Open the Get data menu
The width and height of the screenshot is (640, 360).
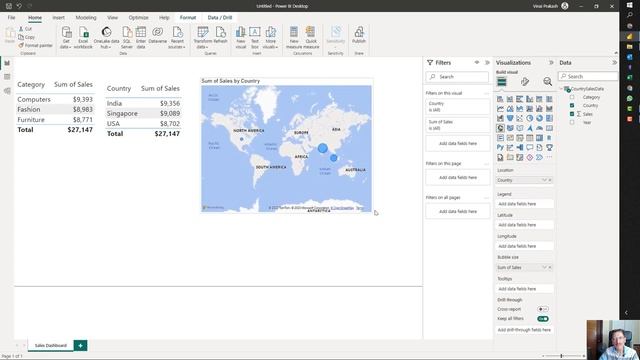pyautogui.click(x=66, y=38)
